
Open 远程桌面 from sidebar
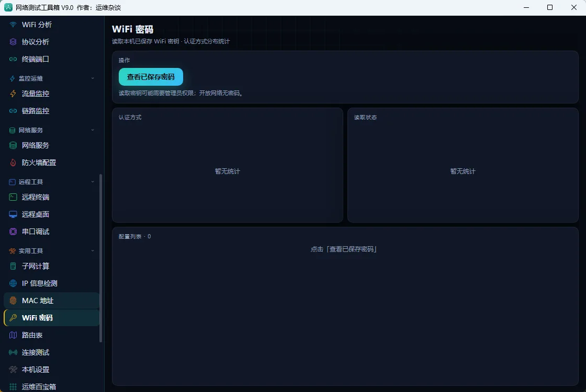tap(52, 214)
